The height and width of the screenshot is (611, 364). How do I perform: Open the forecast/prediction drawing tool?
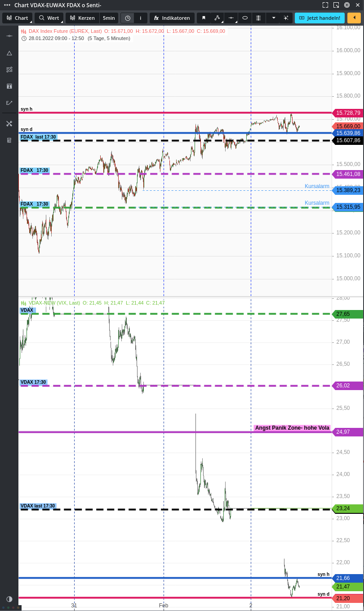point(9,103)
